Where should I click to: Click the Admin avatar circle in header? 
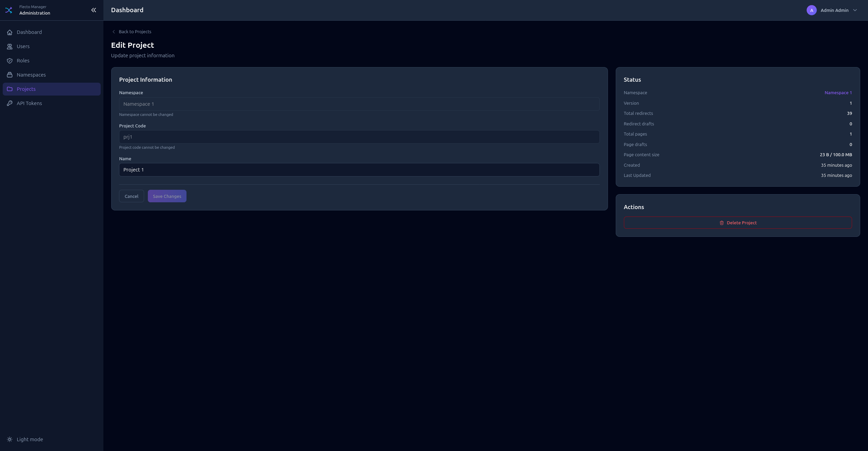pyautogui.click(x=811, y=10)
